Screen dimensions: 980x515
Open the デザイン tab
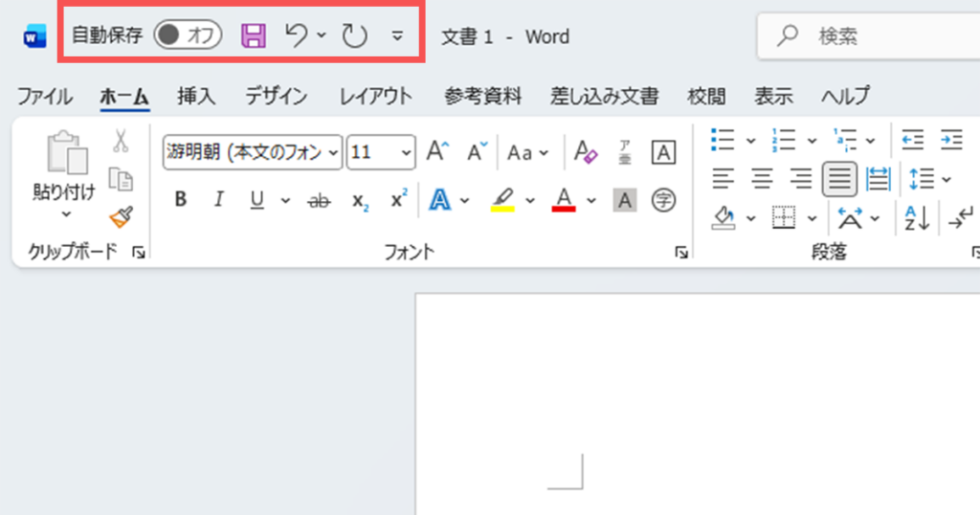pyautogui.click(x=277, y=97)
